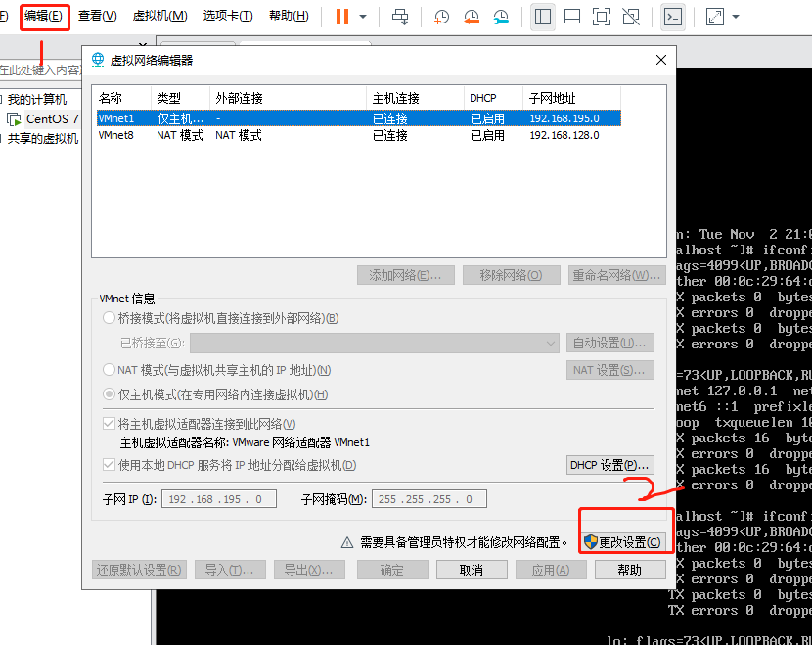
Task: Click the 导入(T)... button
Action: (x=230, y=570)
